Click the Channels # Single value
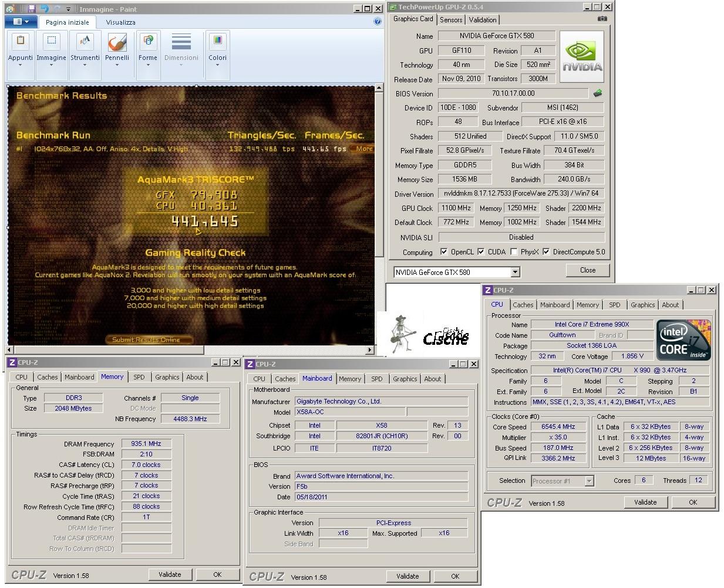This screenshot has width=724, height=588. point(190,398)
